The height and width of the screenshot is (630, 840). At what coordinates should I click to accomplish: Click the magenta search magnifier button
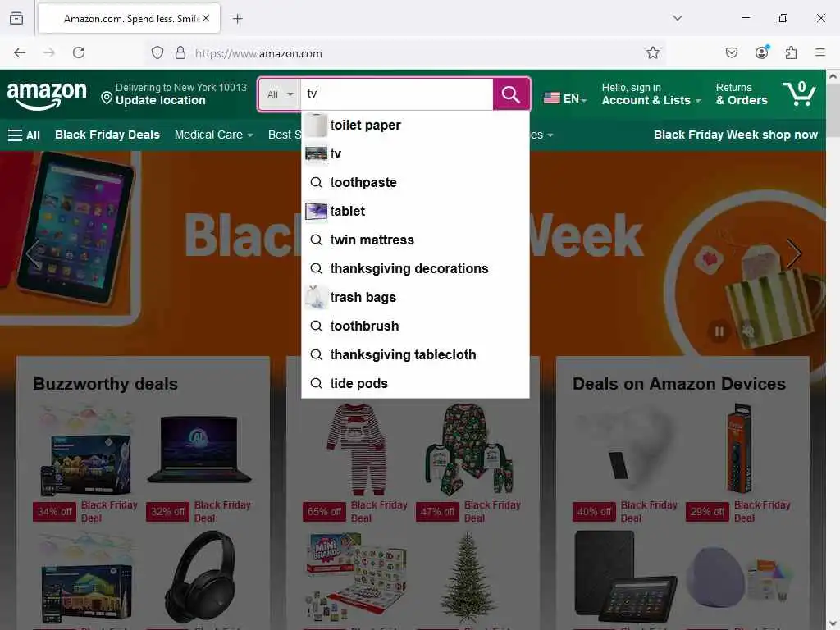(x=511, y=94)
